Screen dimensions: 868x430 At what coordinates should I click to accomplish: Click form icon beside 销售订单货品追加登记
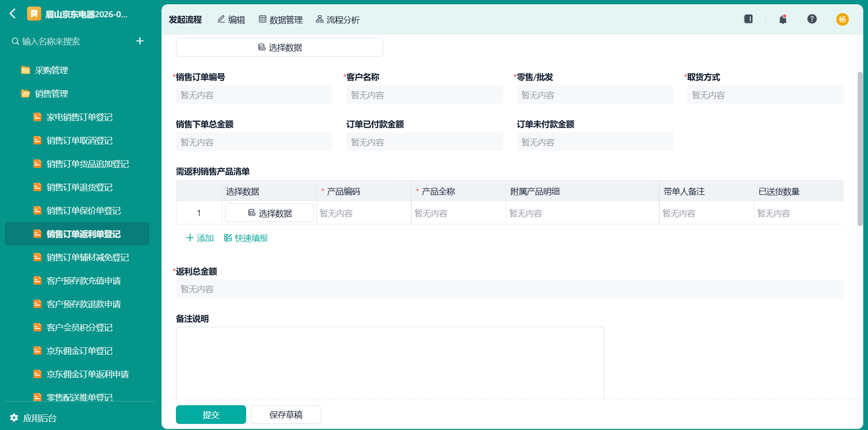pos(37,164)
